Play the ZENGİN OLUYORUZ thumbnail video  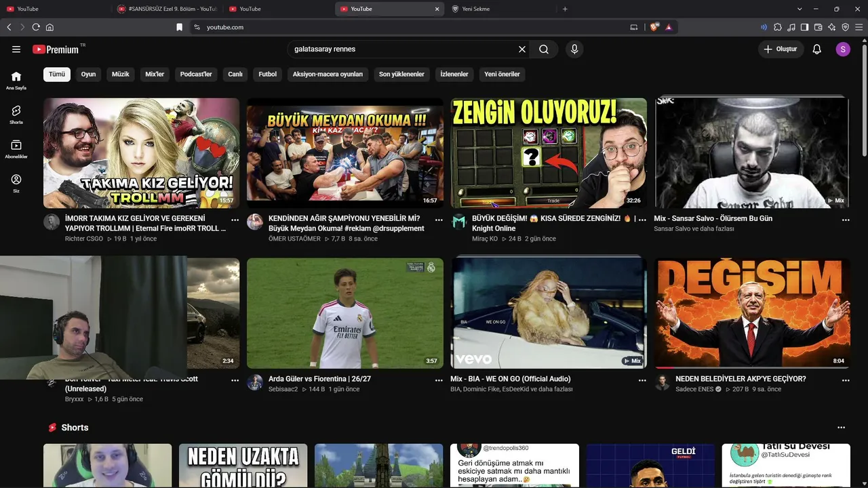click(x=549, y=153)
